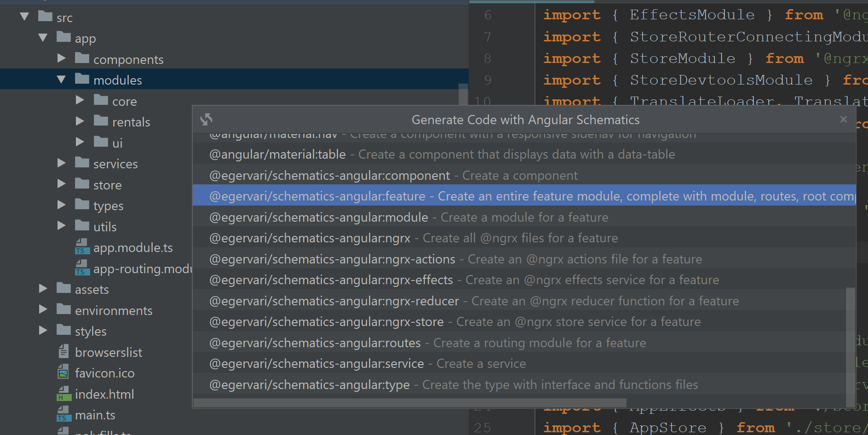Click the app-routing module TypeScript file icon
The width and height of the screenshot is (868, 435).
tap(82, 268)
